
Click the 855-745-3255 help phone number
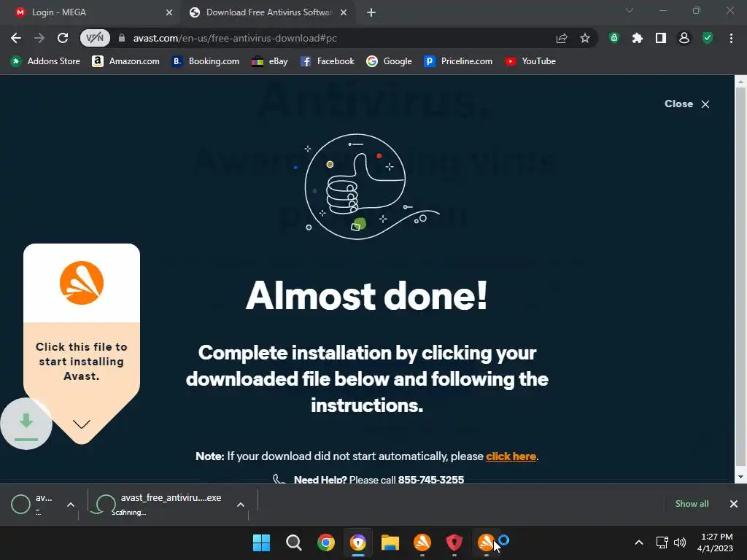430,480
